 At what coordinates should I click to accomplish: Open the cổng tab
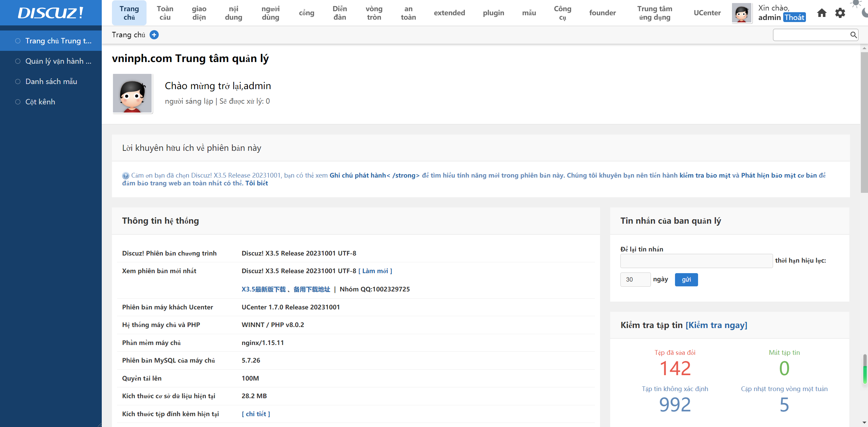(x=306, y=13)
